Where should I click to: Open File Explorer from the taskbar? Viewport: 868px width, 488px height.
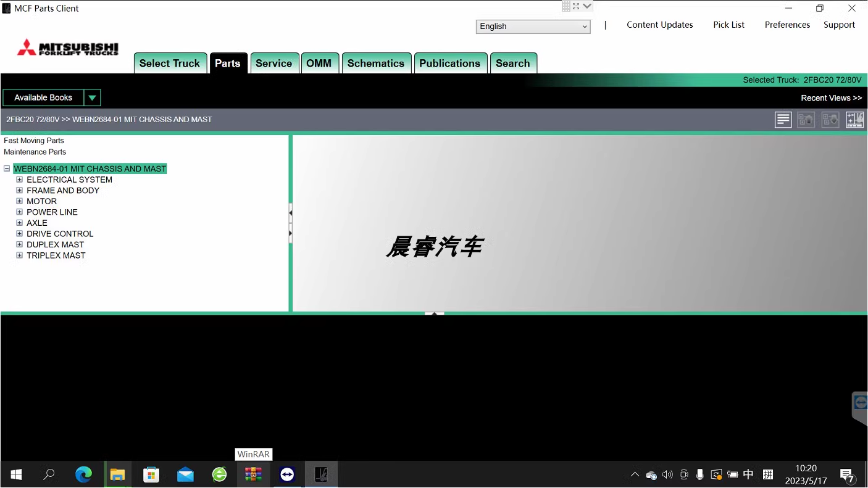[x=117, y=474]
